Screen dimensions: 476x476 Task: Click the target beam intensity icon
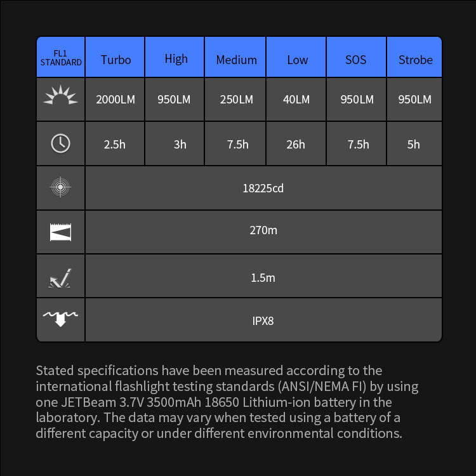coord(61,187)
